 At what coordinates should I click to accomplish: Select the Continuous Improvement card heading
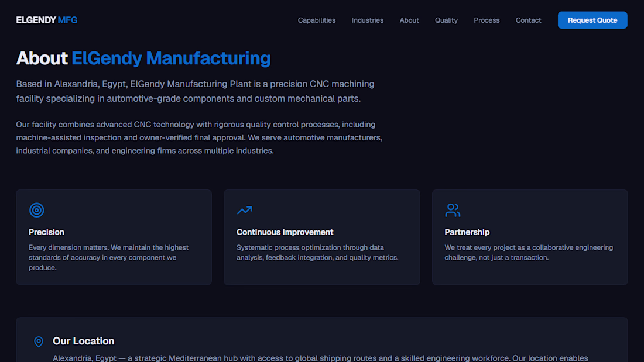click(x=285, y=232)
